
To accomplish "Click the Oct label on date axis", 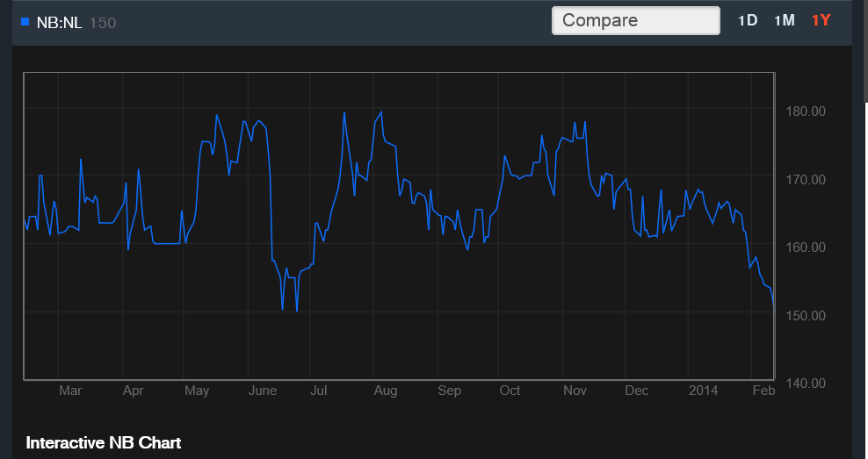I will pyautogui.click(x=510, y=391).
